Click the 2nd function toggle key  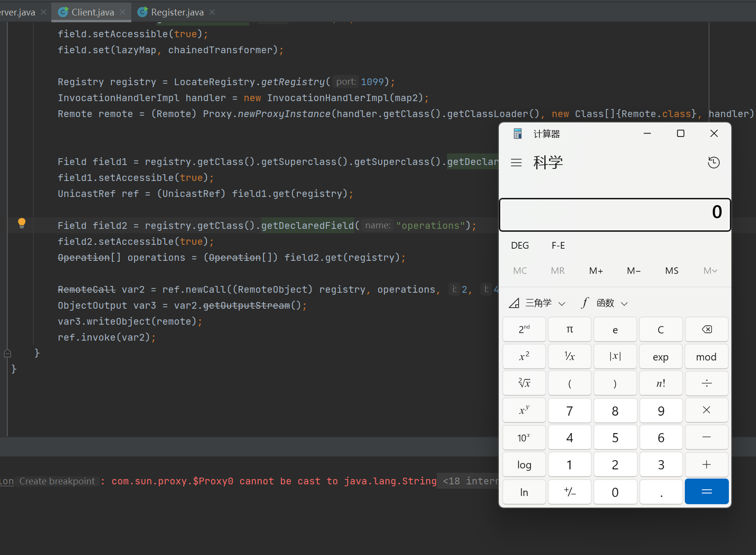[x=524, y=330]
